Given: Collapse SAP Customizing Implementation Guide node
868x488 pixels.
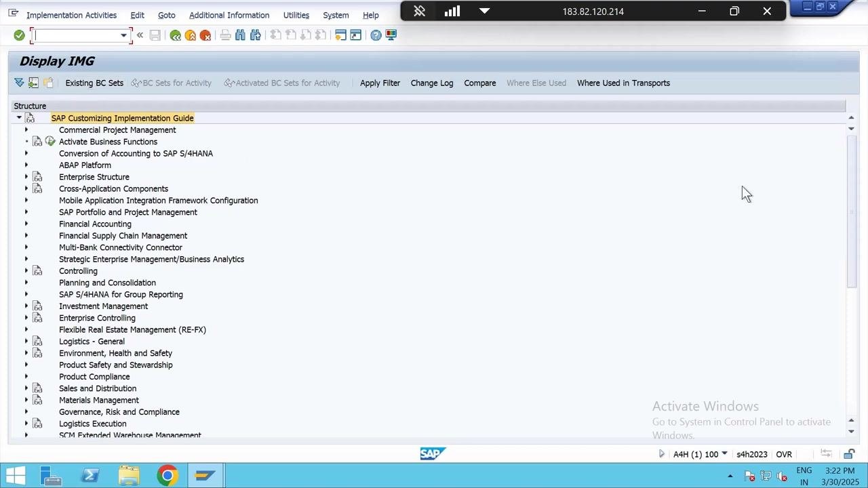Looking at the screenshot, I should [19, 118].
